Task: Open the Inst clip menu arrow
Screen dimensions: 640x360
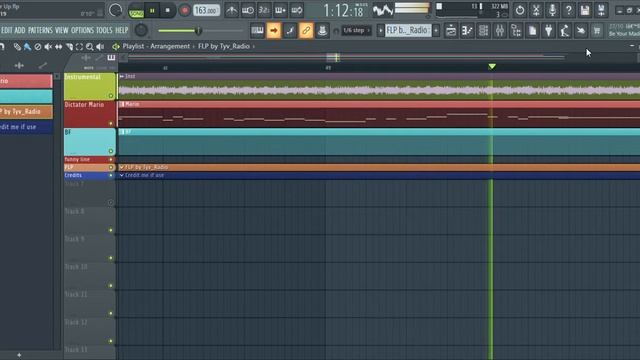Action: tap(122, 76)
